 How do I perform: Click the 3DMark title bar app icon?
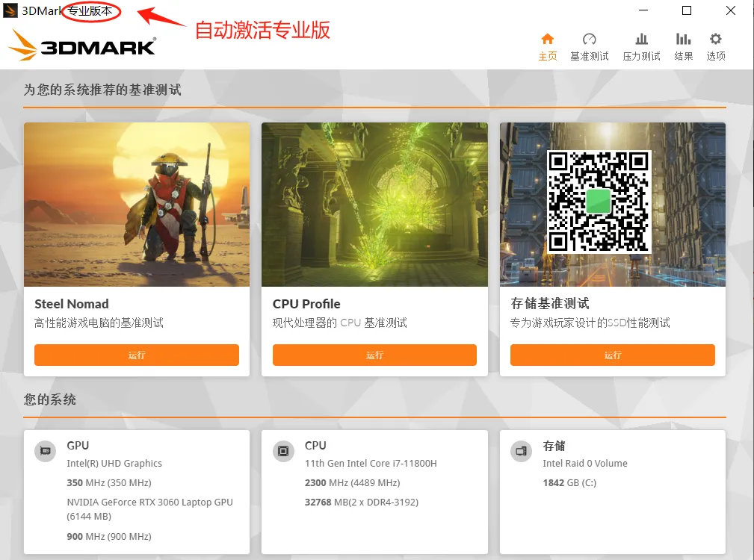10,10
